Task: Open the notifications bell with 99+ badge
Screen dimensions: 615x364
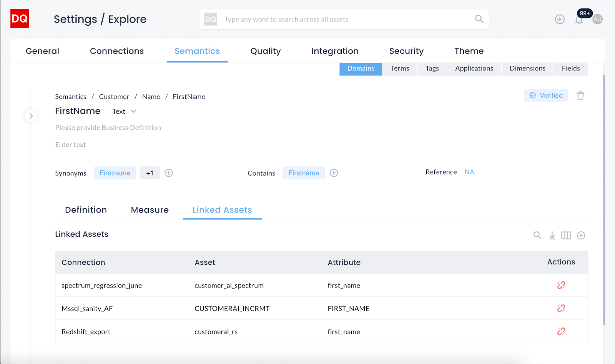Action: click(578, 19)
